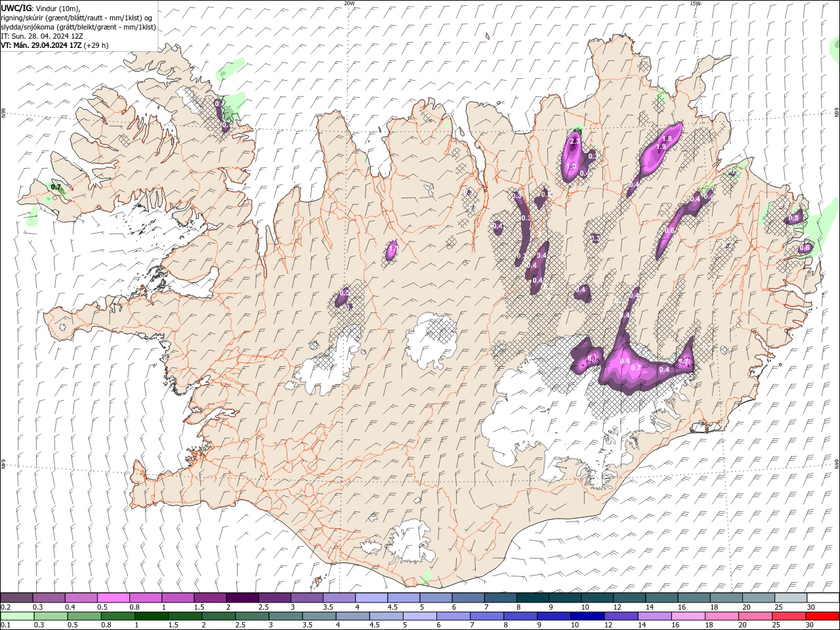840x630 pixels.
Task: Click the 0.2 label on the snow scale
Action: 6,607
